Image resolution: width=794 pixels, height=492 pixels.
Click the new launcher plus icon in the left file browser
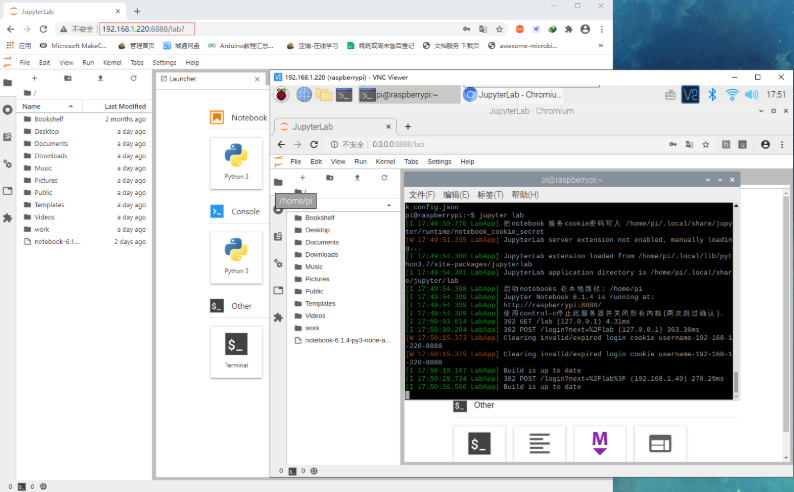pos(35,78)
